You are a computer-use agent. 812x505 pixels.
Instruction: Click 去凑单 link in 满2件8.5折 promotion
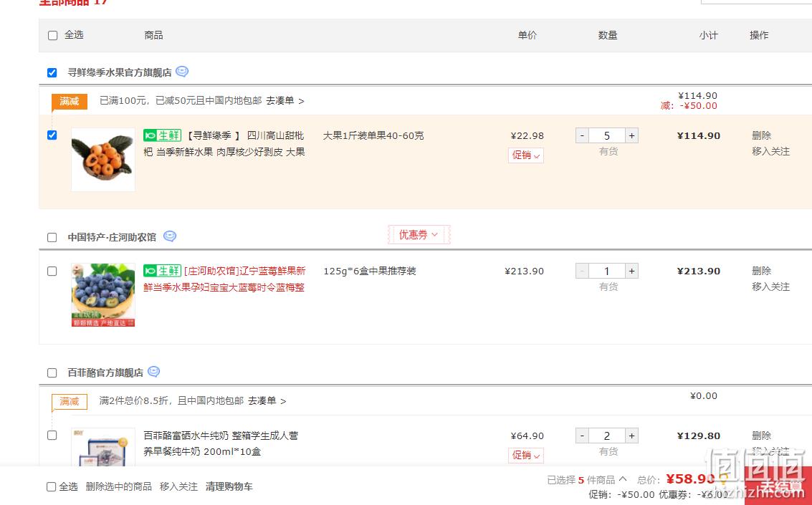point(267,401)
